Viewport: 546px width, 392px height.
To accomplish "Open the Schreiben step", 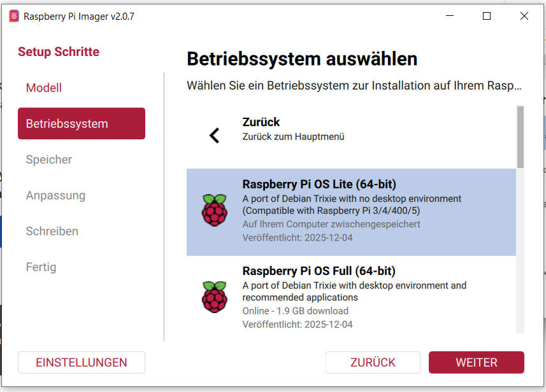I will tap(54, 231).
